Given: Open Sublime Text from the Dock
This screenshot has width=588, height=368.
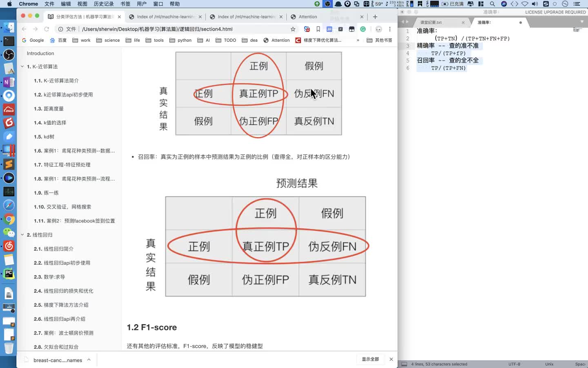Looking at the screenshot, I should [9, 164].
